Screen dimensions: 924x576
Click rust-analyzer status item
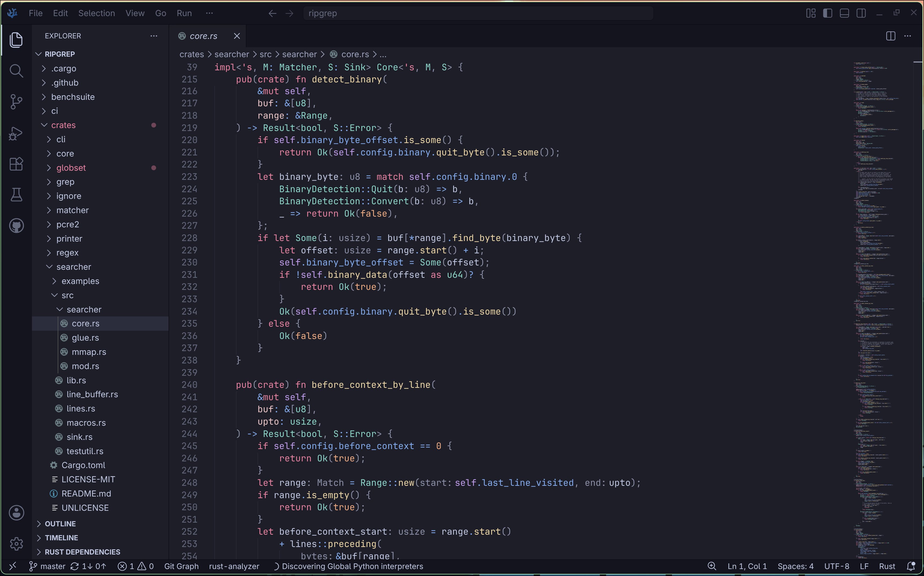tap(234, 566)
